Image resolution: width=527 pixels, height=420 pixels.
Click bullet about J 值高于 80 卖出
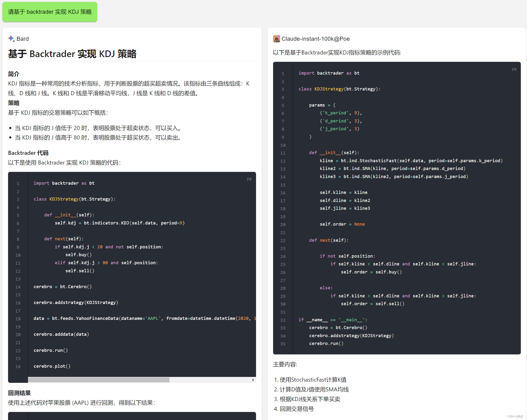pyautogui.click(x=98, y=138)
